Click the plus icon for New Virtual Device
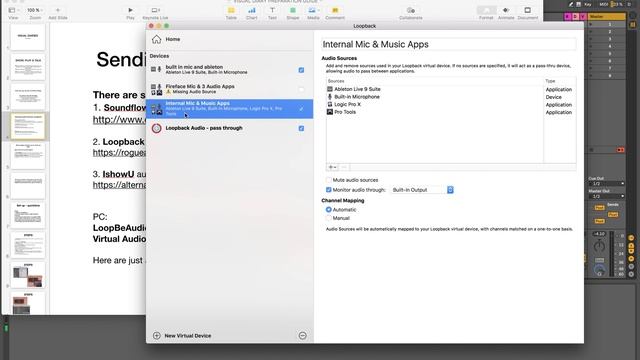Image resolution: width=640 pixels, height=360 pixels. (x=157, y=336)
